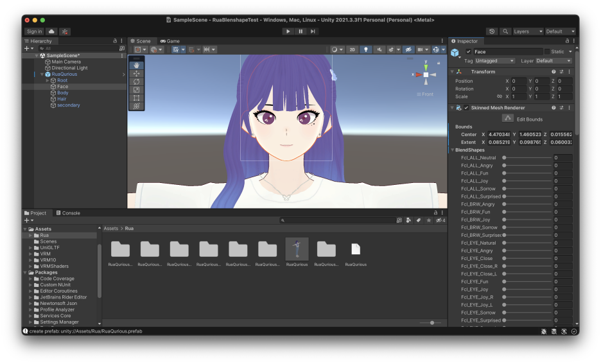This screenshot has height=364, width=601.
Task: Select the Rect tool
Action: pos(136,98)
